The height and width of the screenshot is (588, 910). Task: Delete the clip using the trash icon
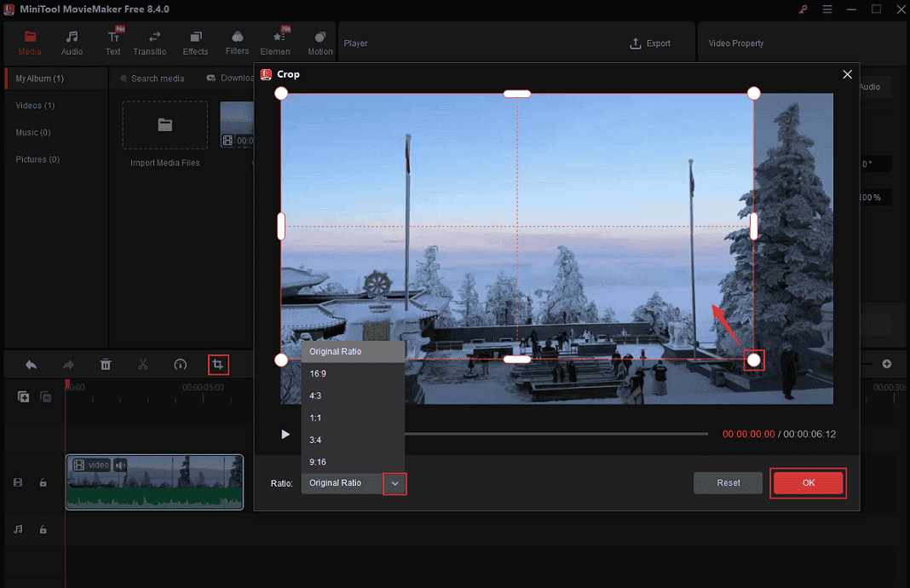click(x=106, y=365)
